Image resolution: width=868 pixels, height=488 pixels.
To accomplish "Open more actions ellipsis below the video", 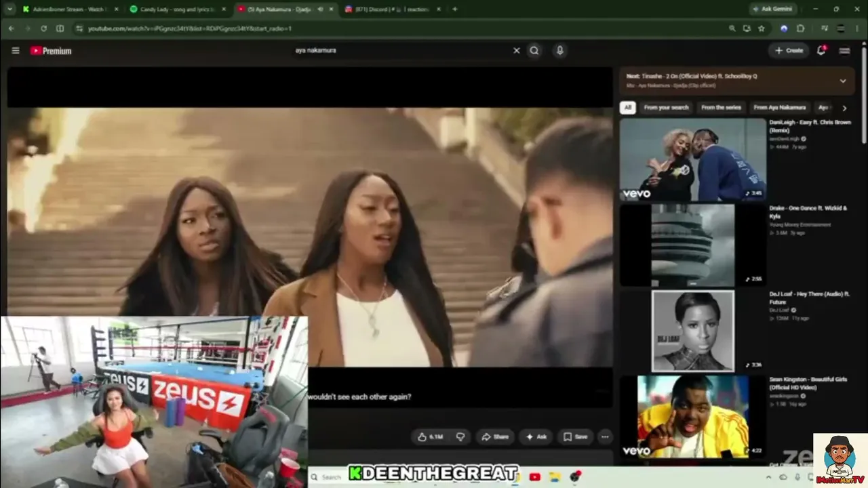I will pos(605,436).
